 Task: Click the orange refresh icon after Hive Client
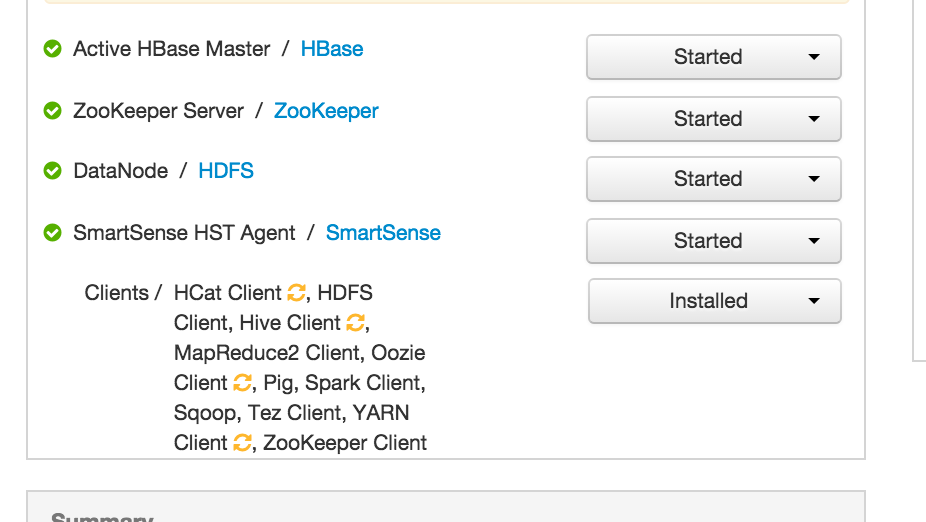coord(356,323)
